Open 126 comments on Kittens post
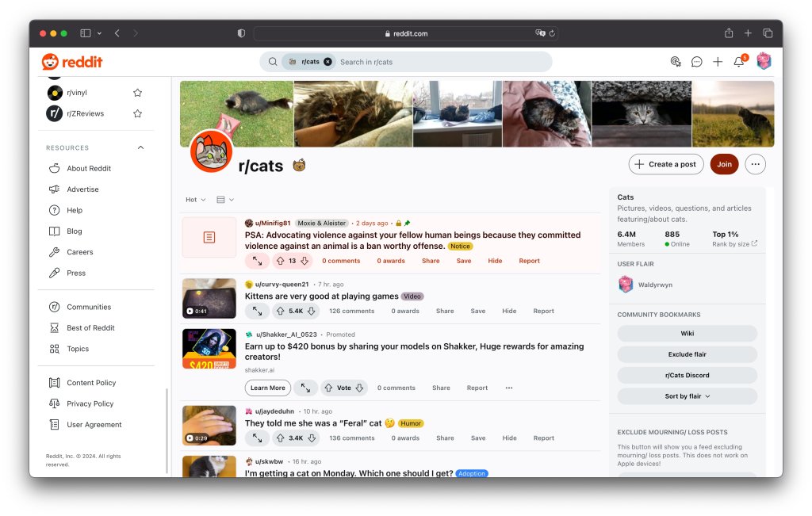Screen dimensions: 812x516 coord(351,311)
